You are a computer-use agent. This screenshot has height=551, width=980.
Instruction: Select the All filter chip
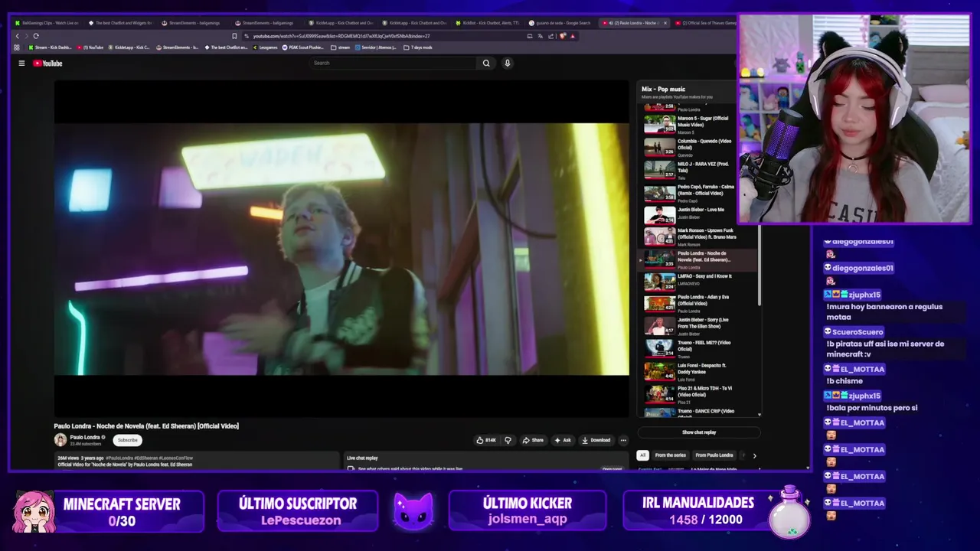click(642, 455)
